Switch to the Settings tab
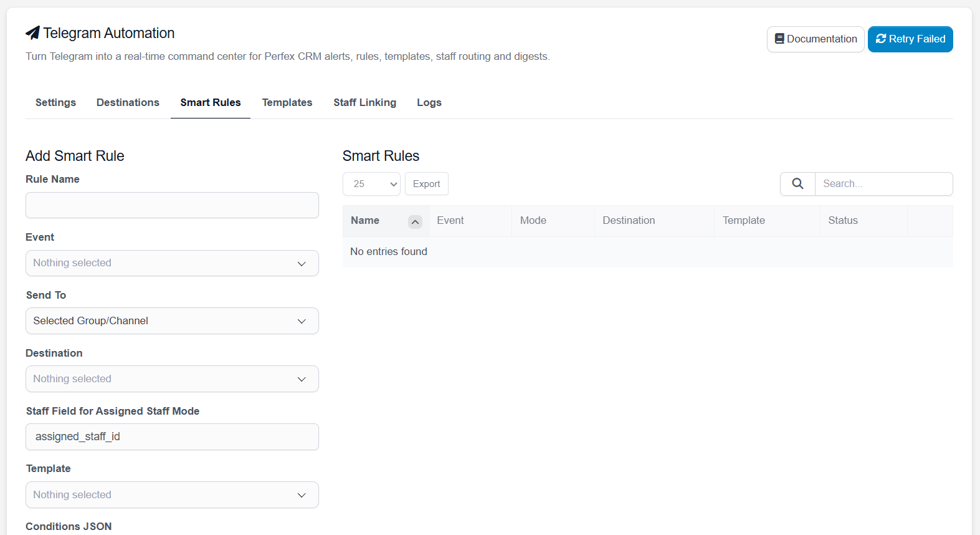 coord(55,103)
